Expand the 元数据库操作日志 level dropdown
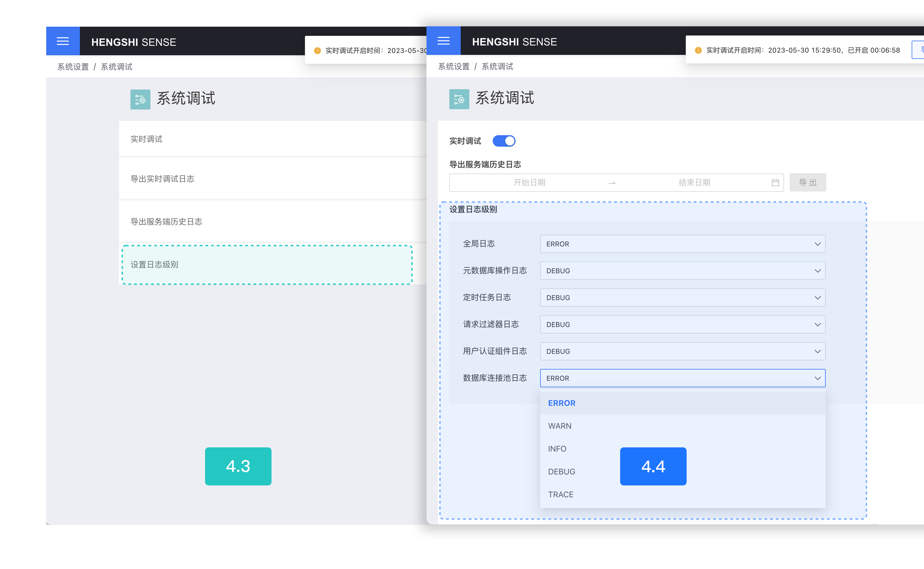The image size is (924, 569). [683, 271]
